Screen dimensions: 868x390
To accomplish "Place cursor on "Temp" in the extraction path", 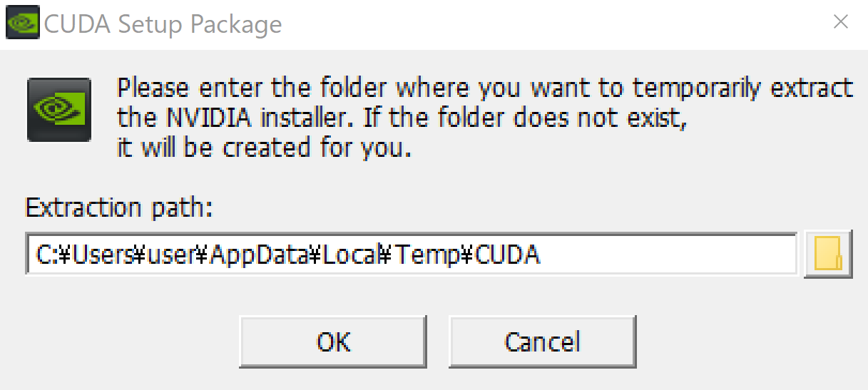I will point(428,255).
